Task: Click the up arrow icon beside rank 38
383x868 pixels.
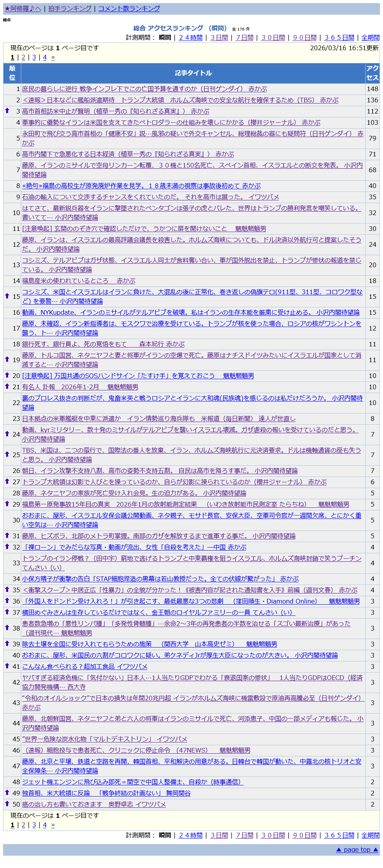Action: (7, 628)
